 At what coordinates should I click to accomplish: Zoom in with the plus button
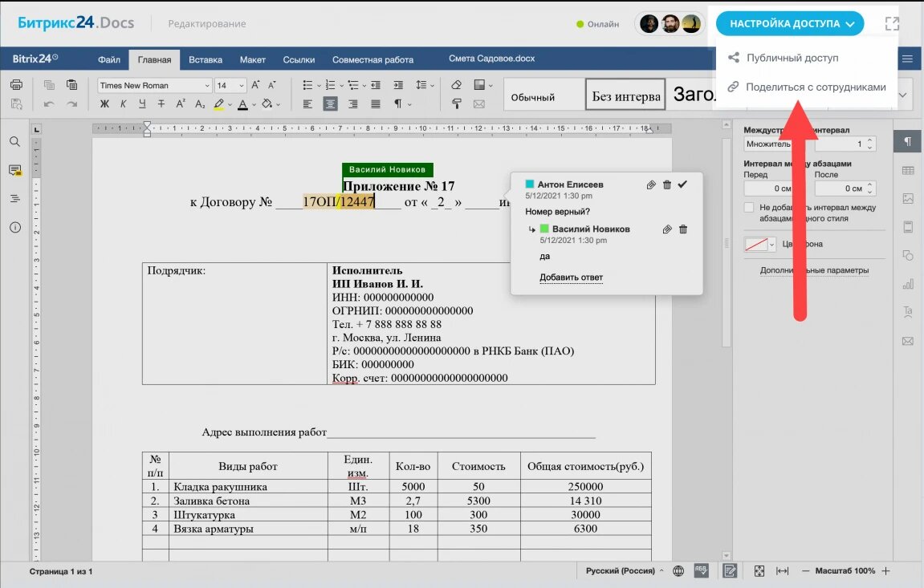(x=885, y=571)
